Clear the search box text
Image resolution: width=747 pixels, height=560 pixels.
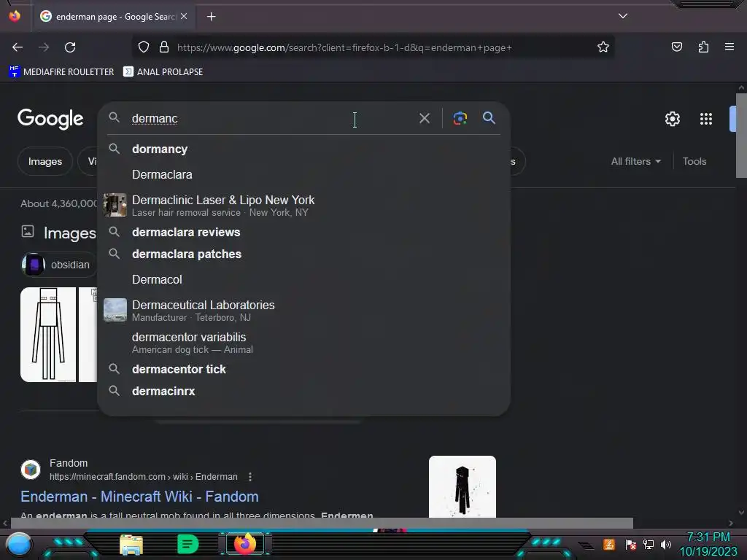coord(425,118)
